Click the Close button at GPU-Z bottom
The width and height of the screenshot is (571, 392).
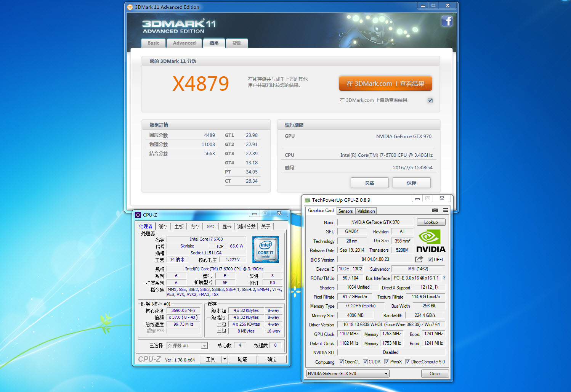(x=435, y=374)
